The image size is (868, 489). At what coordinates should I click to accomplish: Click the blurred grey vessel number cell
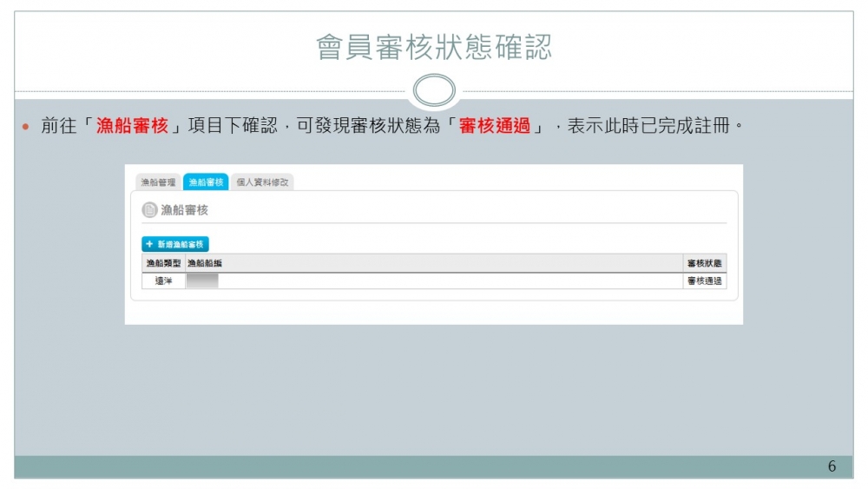coord(201,281)
